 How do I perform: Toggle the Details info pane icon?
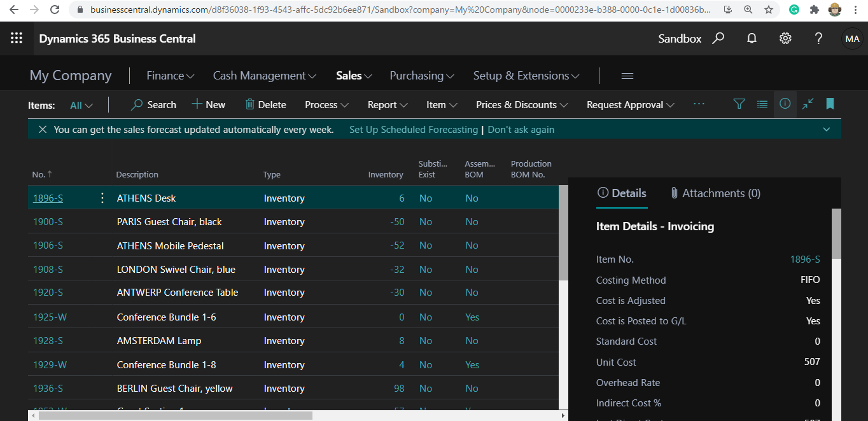tap(785, 104)
